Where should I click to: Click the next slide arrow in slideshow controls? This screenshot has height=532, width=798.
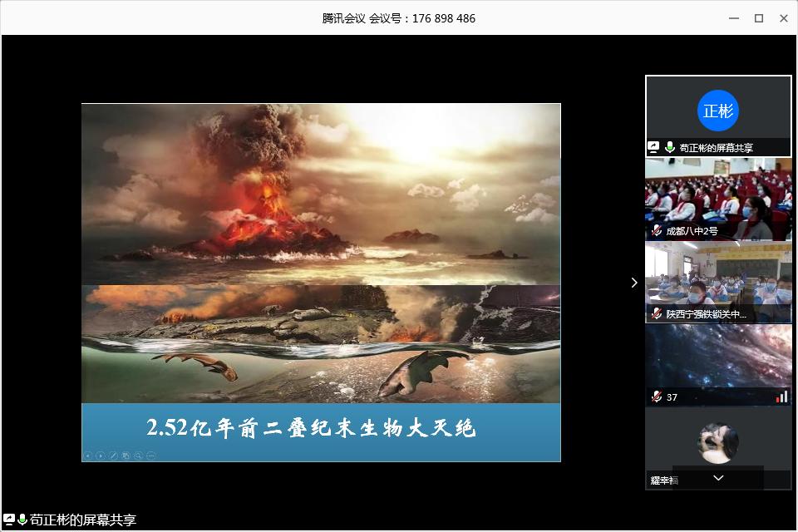(x=101, y=456)
